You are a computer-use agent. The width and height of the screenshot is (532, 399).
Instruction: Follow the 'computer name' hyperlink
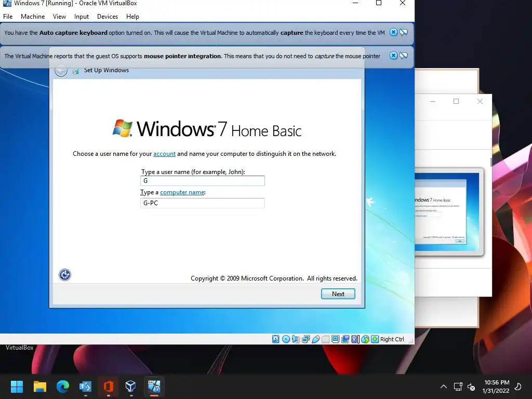tap(182, 192)
